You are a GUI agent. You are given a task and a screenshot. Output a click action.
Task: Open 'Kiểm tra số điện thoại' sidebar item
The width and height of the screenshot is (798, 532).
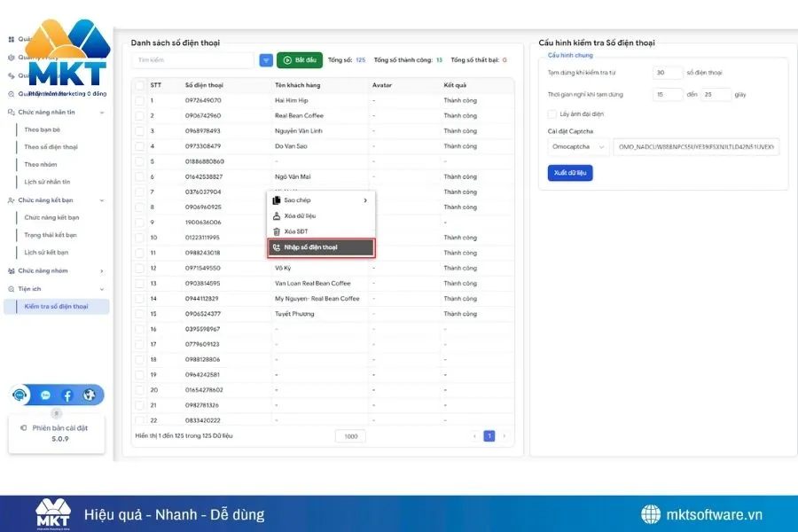57,307
